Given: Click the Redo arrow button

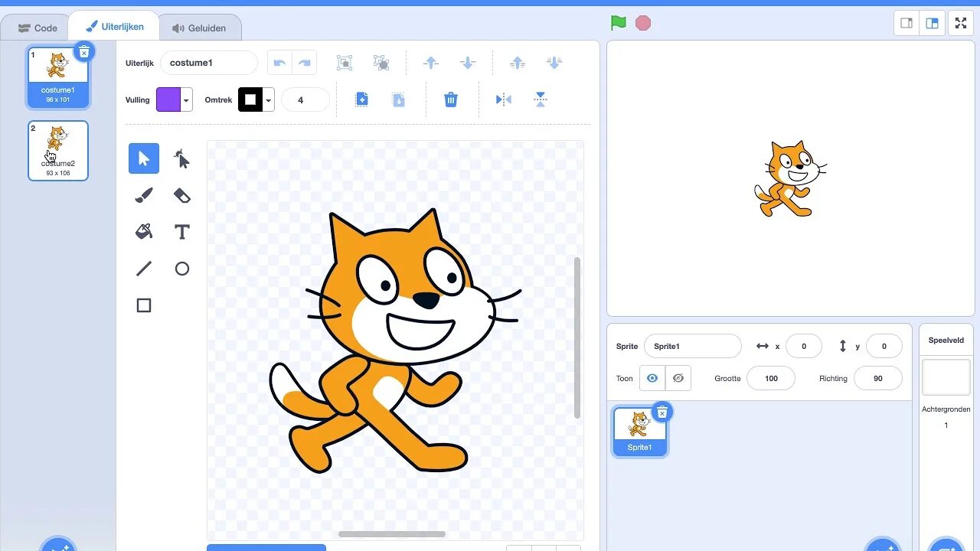Looking at the screenshot, I should (x=305, y=63).
